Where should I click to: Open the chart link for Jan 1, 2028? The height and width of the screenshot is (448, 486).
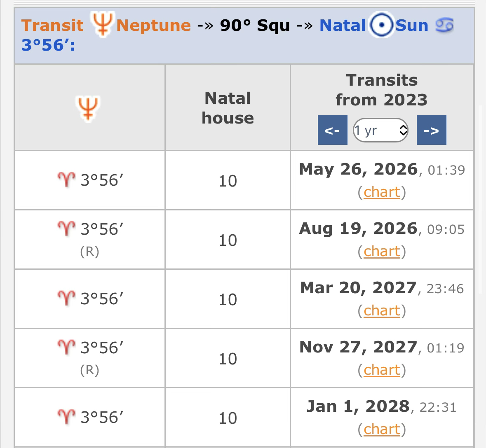[x=382, y=429]
